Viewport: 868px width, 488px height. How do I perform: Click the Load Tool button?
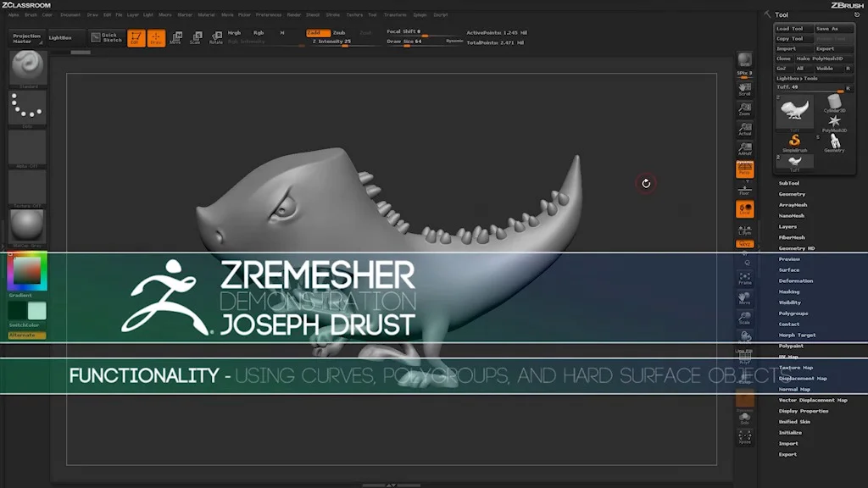(793, 29)
